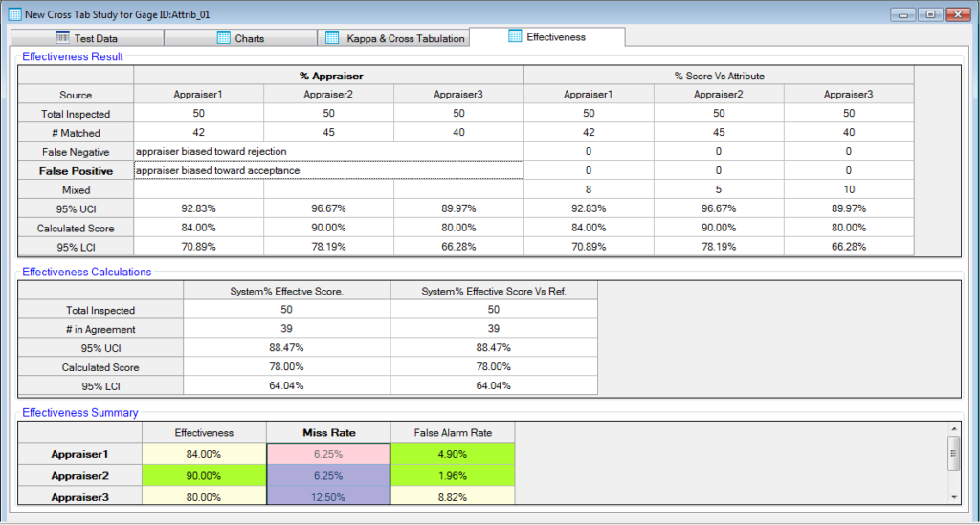
Task: Select the pink Appraiser1 Miss Rate cell
Action: point(328,454)
